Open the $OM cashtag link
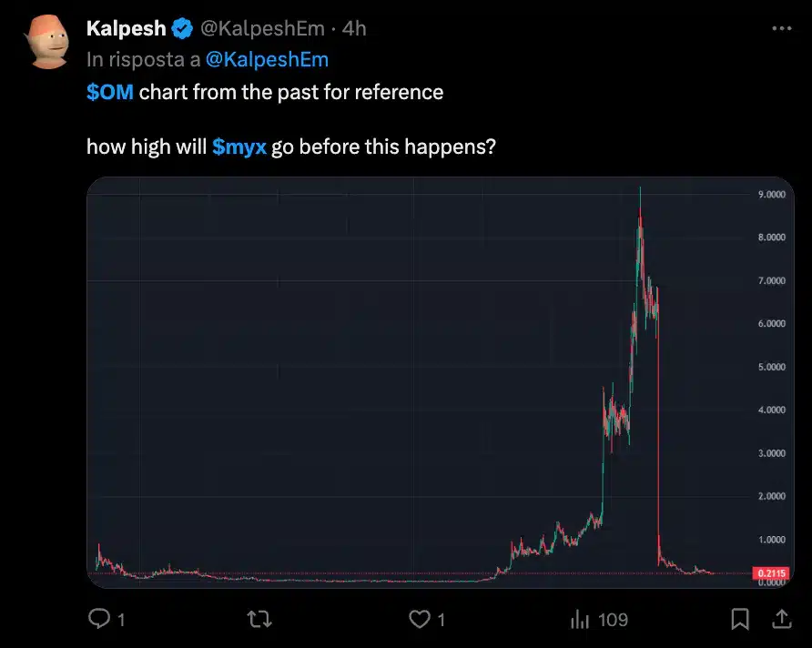Viewport: 812px width, 648px height. click(110, 92)
